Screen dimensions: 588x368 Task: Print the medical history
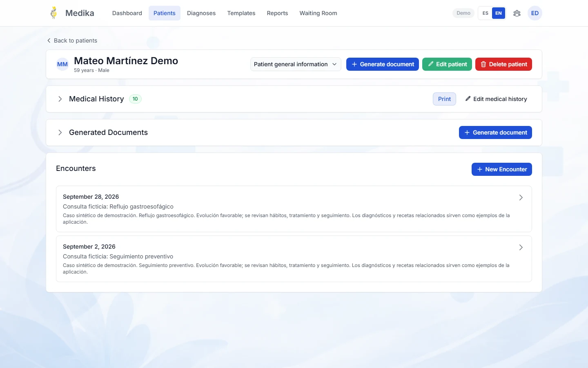pos(444,99)
